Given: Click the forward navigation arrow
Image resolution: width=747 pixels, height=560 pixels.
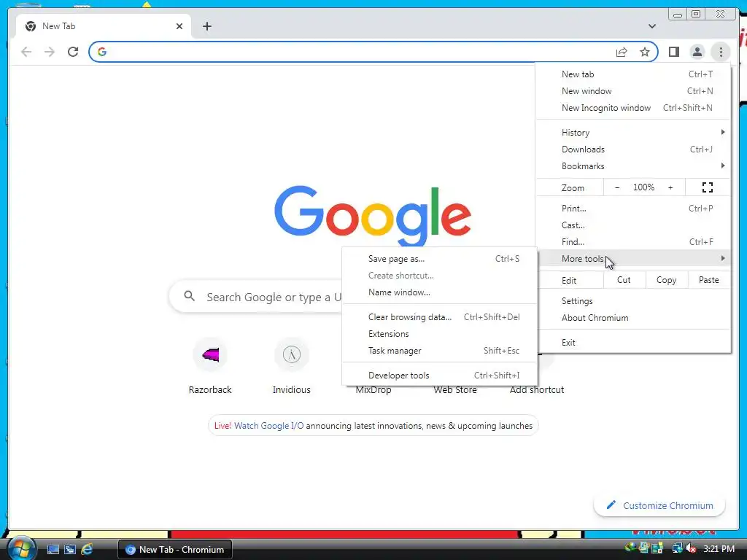Looking at the screenshot, I should [x=49, y=52].
